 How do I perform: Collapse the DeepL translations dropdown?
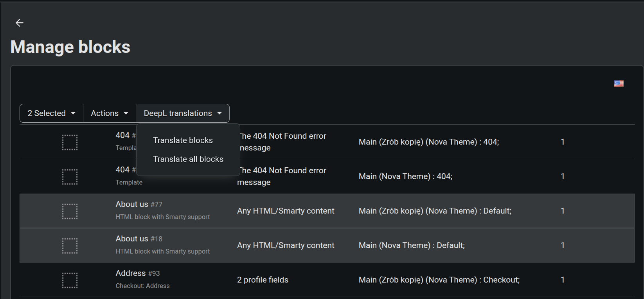click(182, 113)
